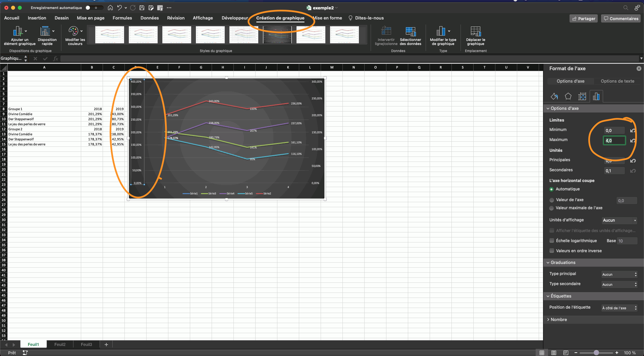
Task: Open axis options bar chart icon
Action: [596, 97]
